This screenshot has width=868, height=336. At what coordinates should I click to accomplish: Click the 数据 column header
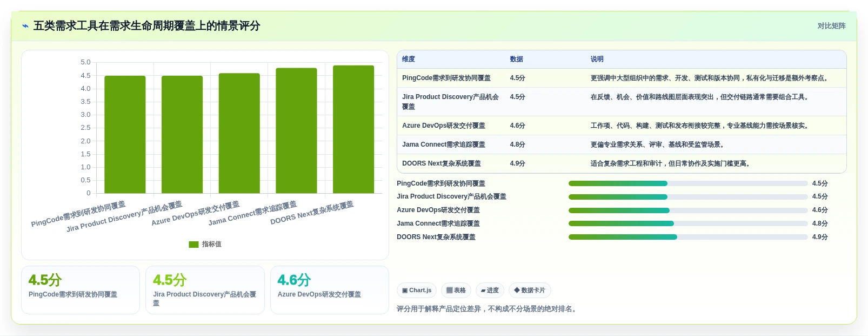517,60
